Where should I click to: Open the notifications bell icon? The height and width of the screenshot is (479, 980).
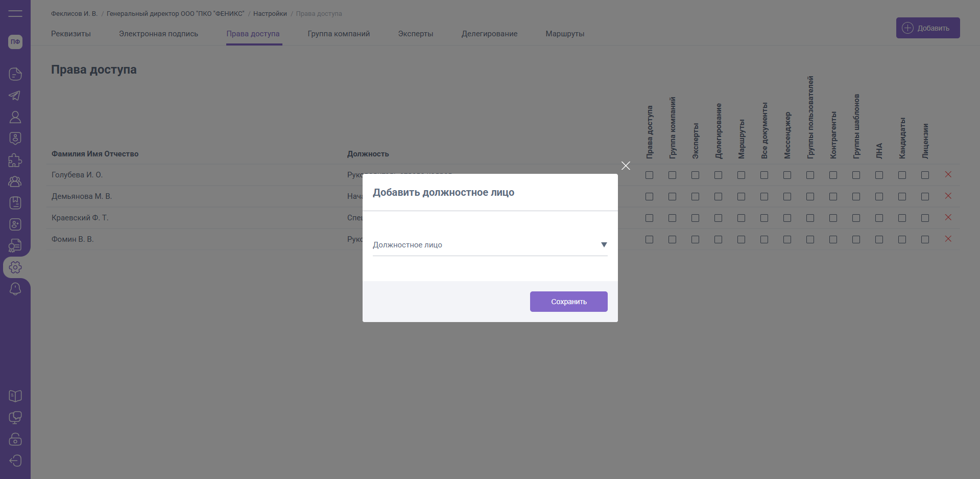point(15,289)
